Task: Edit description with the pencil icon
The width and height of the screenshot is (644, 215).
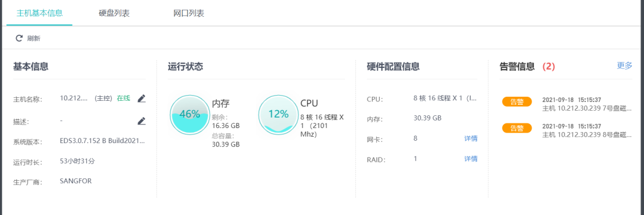Action: coord(141,121)
